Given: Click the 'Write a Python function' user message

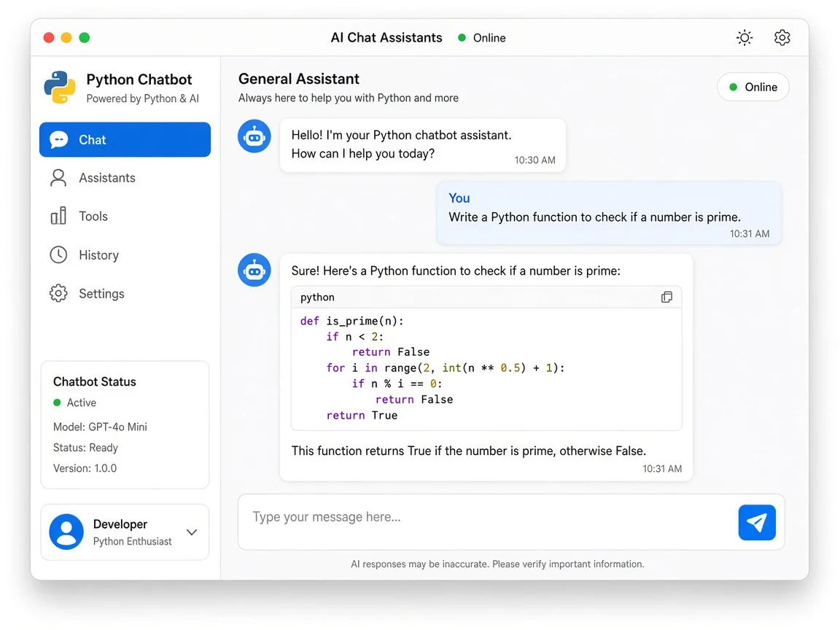Looking at the screenshot, I should point(595,217).
